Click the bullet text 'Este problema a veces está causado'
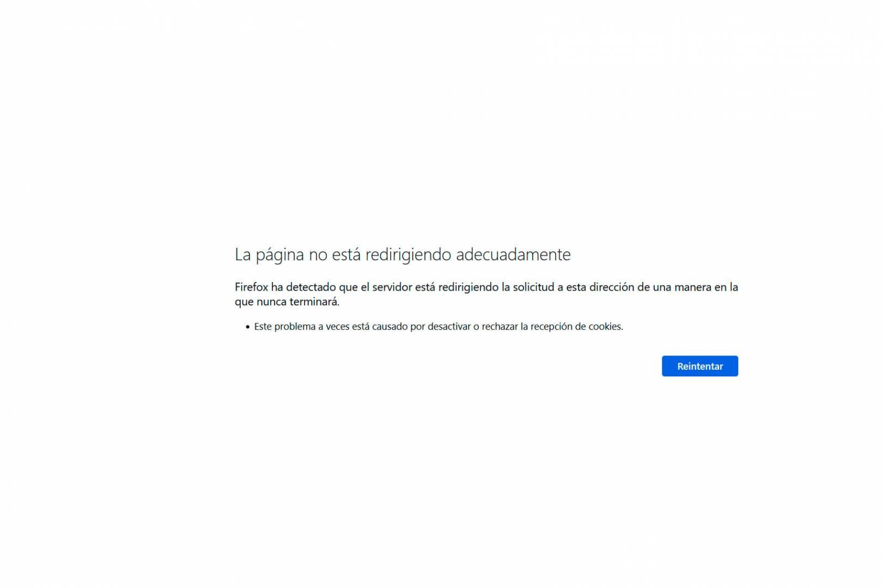Viewport: 882px width, 588px height. pyautogui.click(x=439, y=327)
